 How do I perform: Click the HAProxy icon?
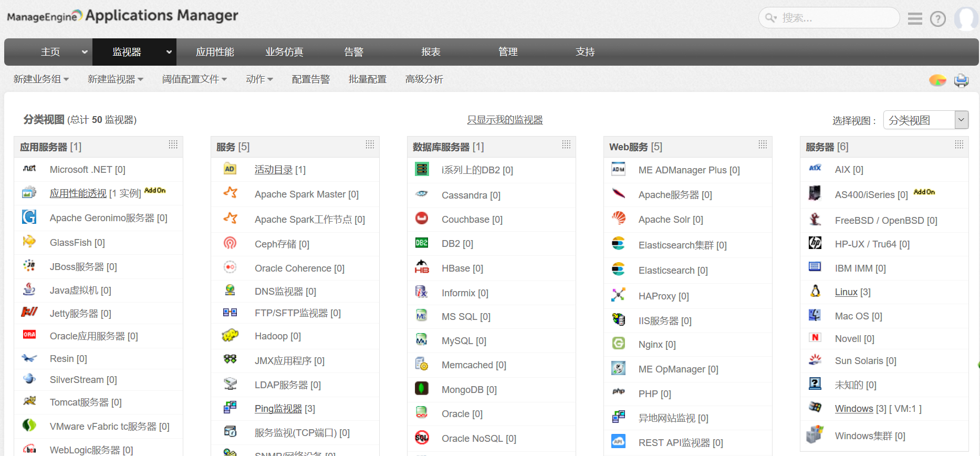pyautogui.click(x=619, y=295)
